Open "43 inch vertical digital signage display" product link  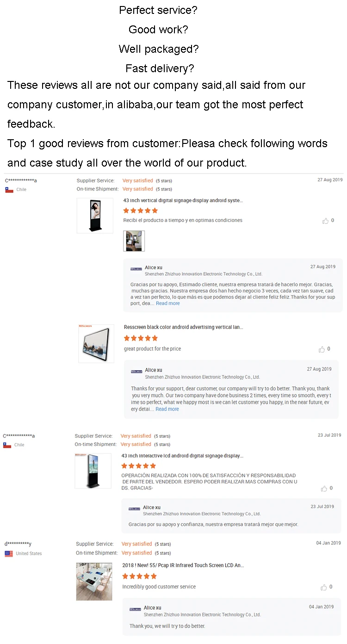tap(183, 201)
